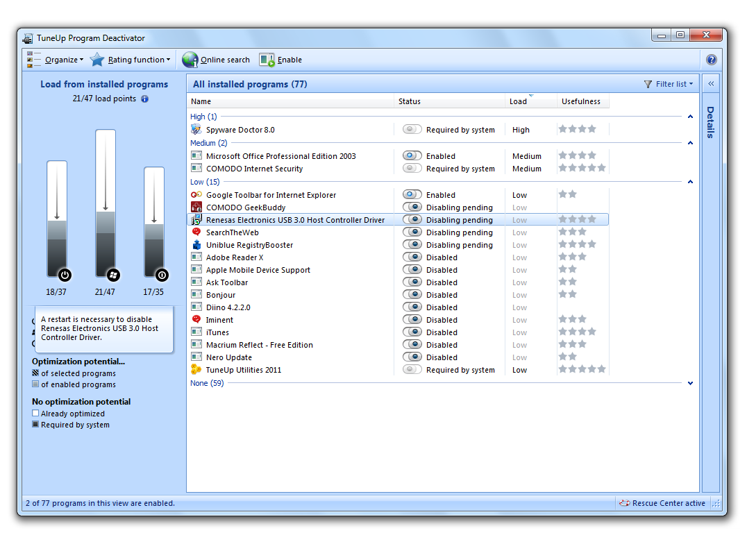
Task: Toggle the Nero Update switch
Action: pos(412,357)
